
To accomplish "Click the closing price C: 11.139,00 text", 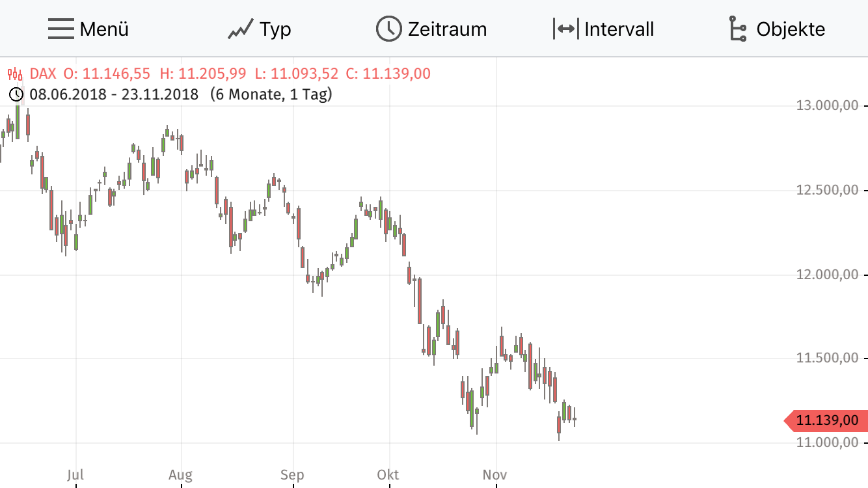I will click(x=388, y=74).
